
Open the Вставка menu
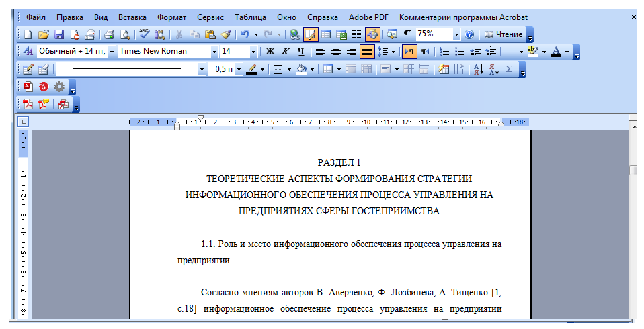tap(132, 17)
